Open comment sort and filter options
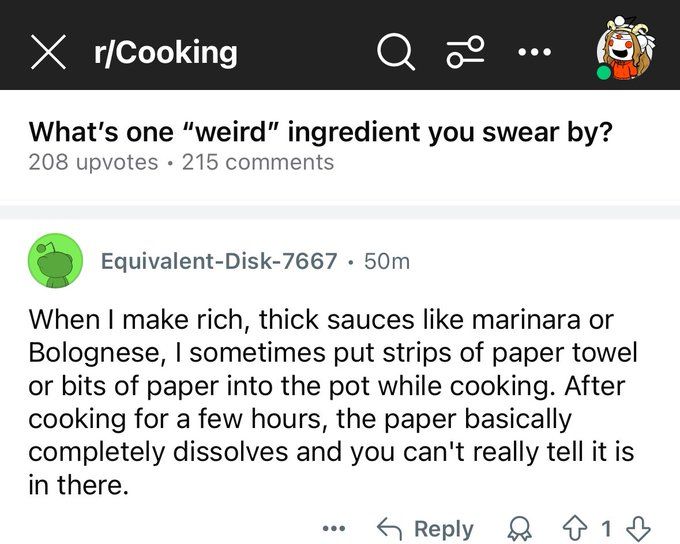Screen dimensions: 680x544 (x=465, y=52)
